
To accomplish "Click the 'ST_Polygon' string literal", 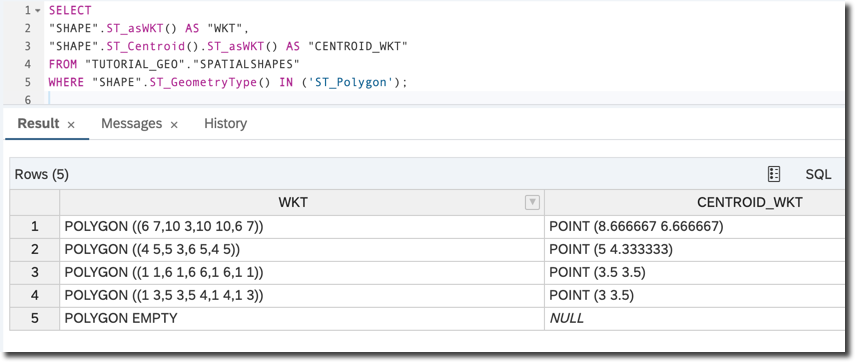I will (x=350, y=82).
